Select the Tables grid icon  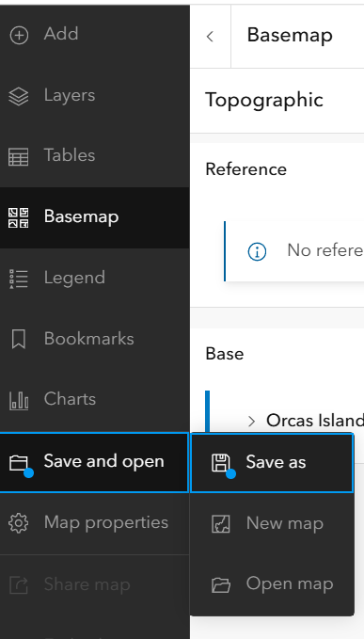click(19, 156)
